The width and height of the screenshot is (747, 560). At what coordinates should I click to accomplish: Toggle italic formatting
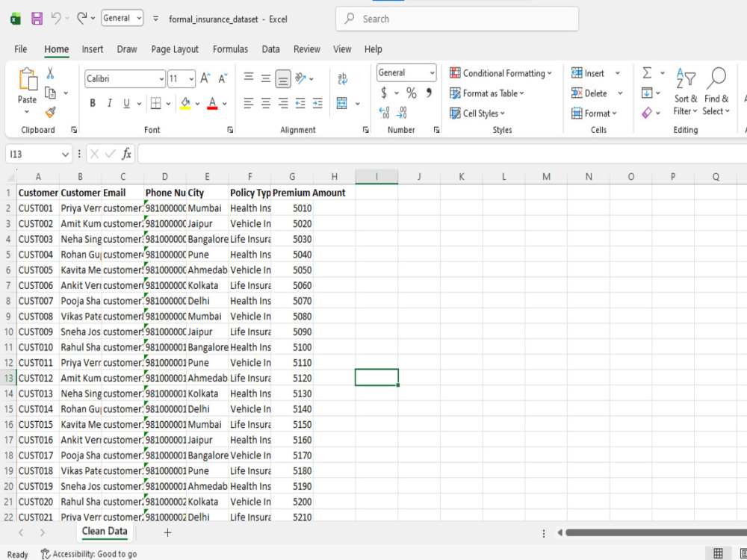coord(110,103)
